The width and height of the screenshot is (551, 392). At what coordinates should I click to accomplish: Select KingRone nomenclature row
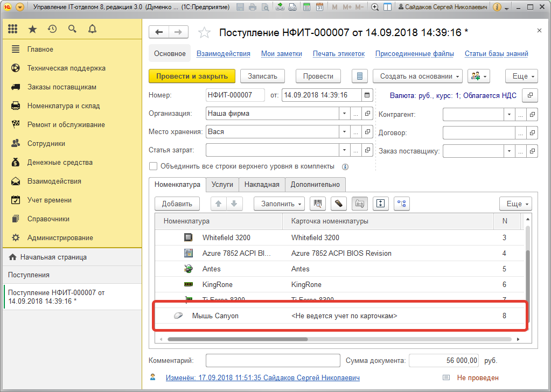pos(339,284)
